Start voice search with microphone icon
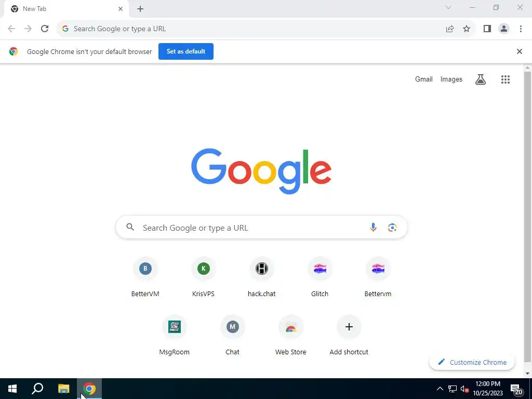 tap(373, 227)
